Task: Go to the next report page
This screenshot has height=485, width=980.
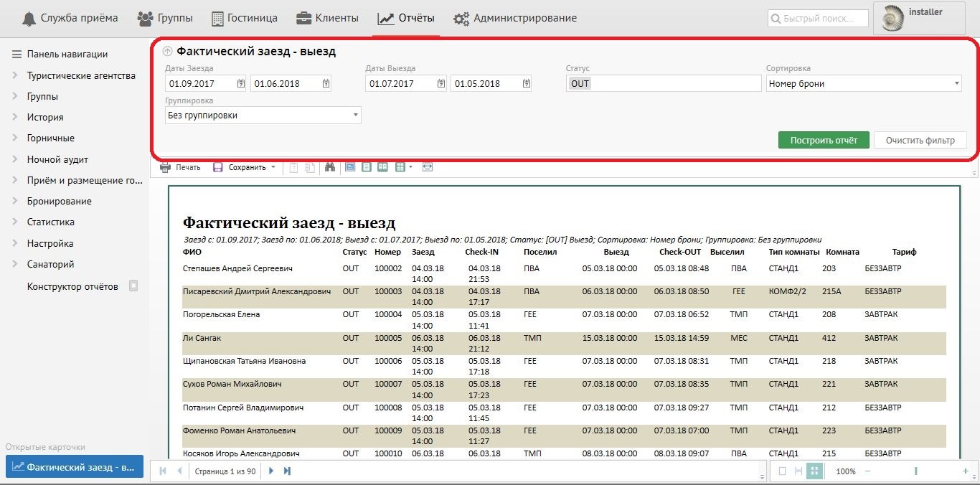Action: [x=271, y=471]
